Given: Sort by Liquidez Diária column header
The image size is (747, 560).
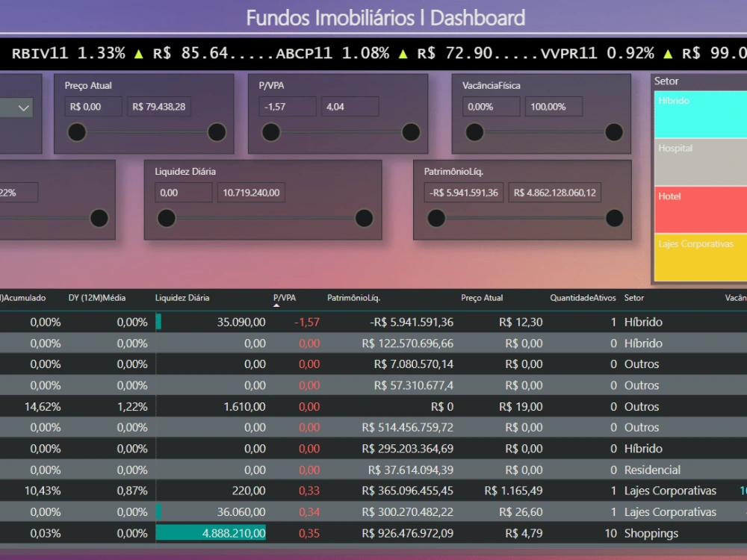Looking at the screenshot, I should click(x=182, y=298).
